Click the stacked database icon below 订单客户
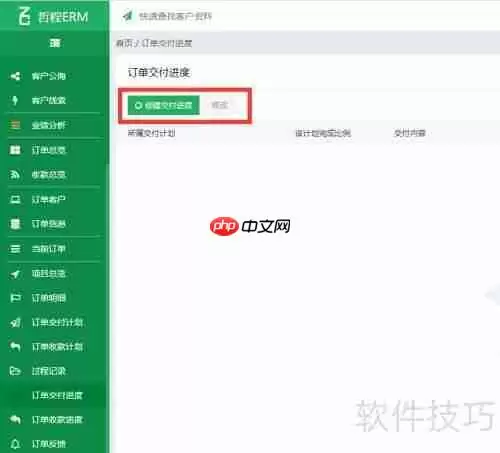Viewport: 500px width, 453px height. coord(15,224)
